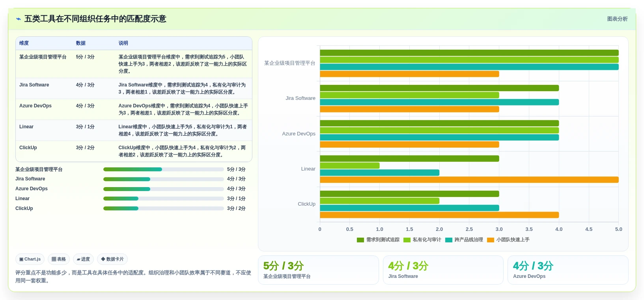
Task: Click the Jira Software table row name
Action: click(34, 85)
